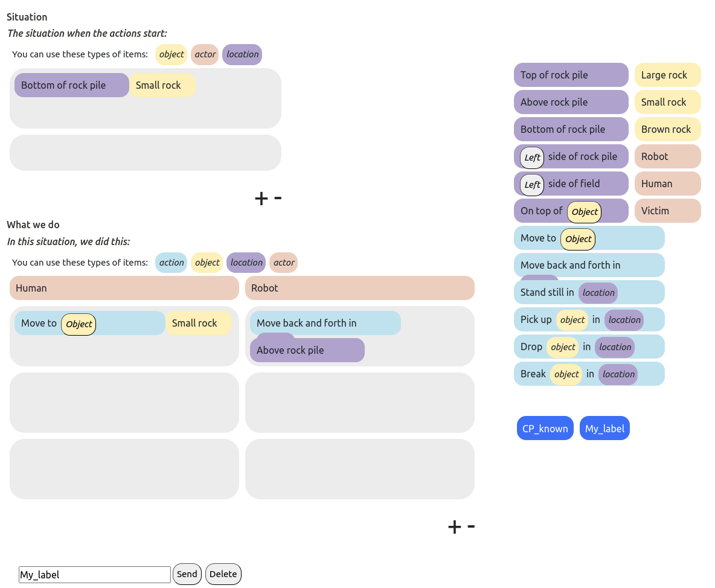
Task: Select object slot in Break block
Action: click(x=566, y=374)
